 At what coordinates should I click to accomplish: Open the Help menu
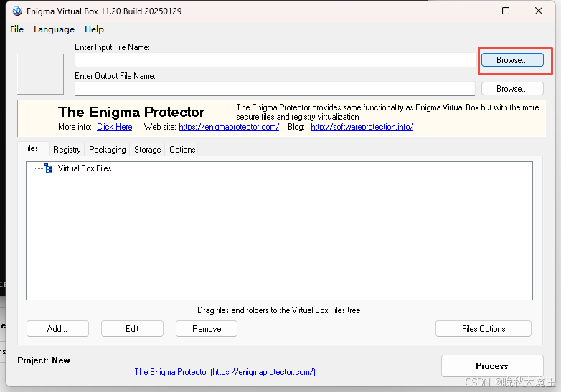click(x=94, y=29)
